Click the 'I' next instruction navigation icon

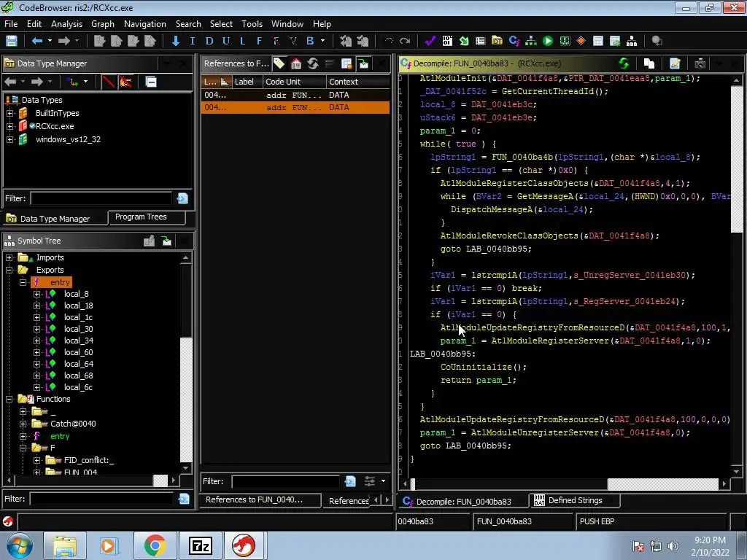[193, 41]
